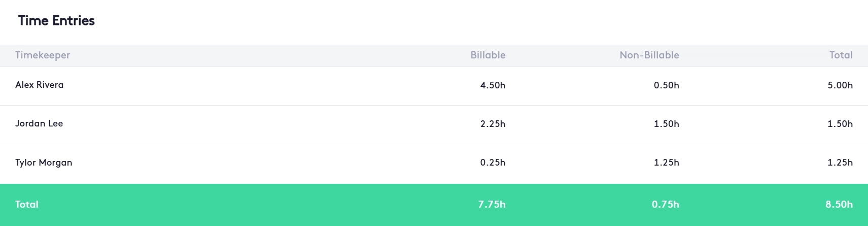Open the Alex Rivera timekeeper row
868x226 pixels.
pyautogui.click(x=40, y=85)
